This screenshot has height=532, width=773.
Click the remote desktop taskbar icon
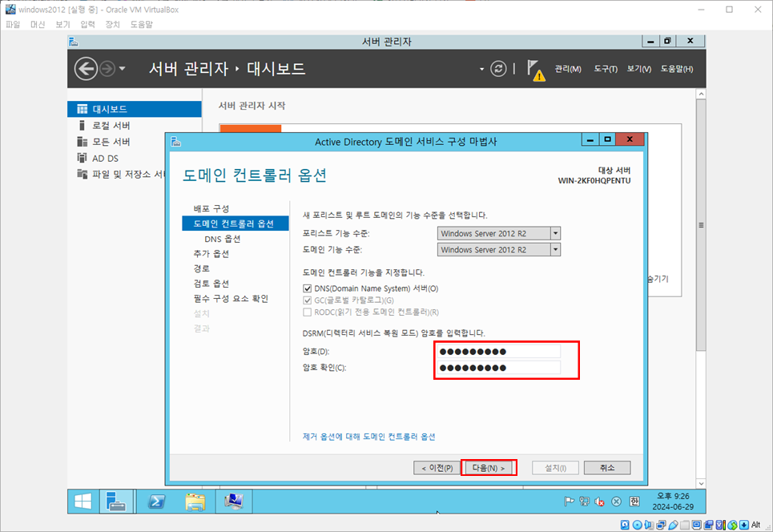point(234,502)
